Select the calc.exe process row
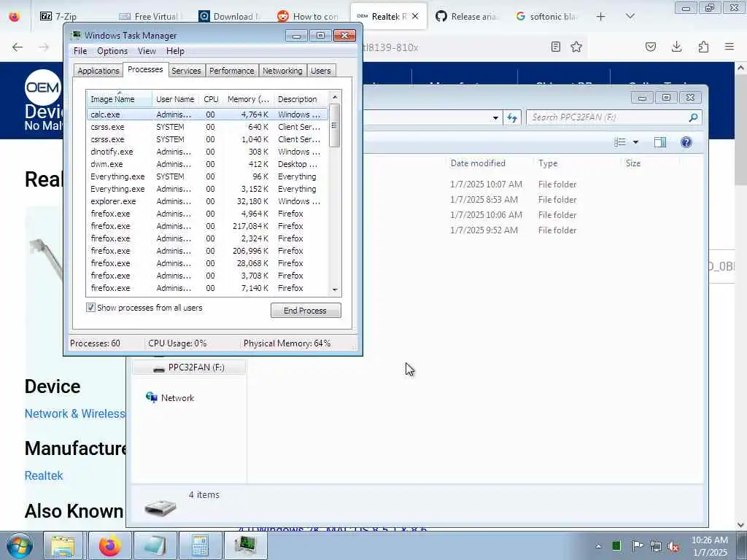This screenshot has height=560, width=747. pos(207,114)
